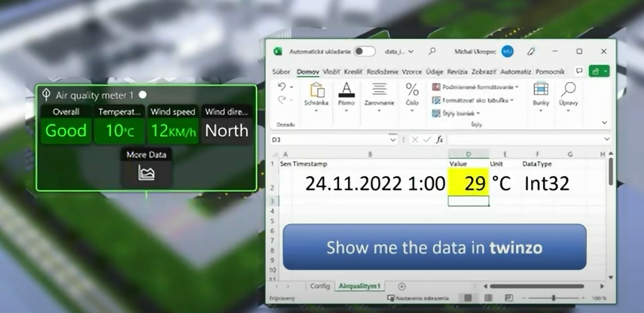Click inside the formula bar input

[x=524, y=140]
